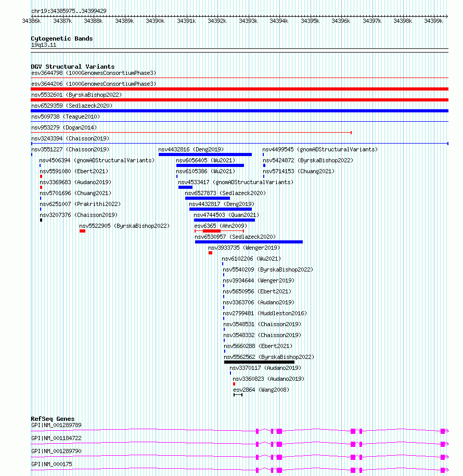Click nsv6530957 (Sedlazeck2020) blue bar

[x=249, y=242]
